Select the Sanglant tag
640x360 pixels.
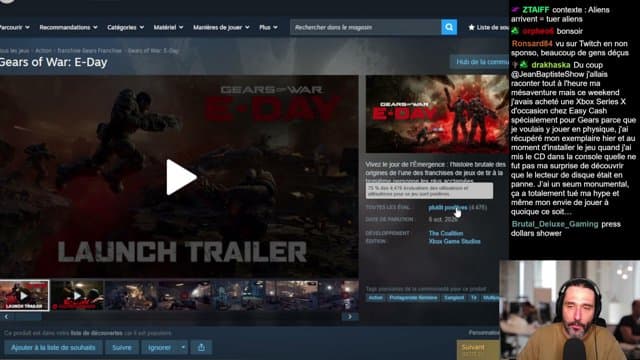(454, 298)
